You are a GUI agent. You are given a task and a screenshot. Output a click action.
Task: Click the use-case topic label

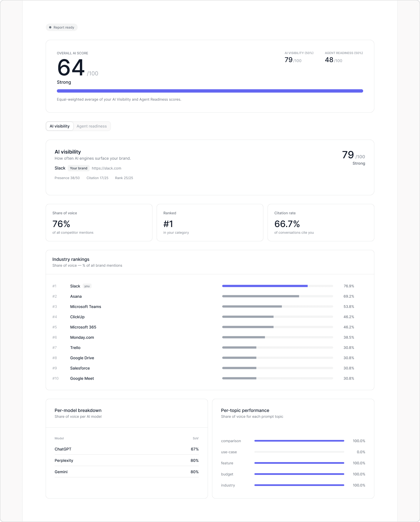click(x=229, y=452)
